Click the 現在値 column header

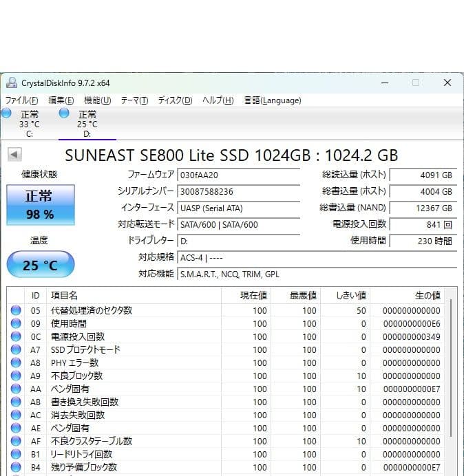(246, 295)
